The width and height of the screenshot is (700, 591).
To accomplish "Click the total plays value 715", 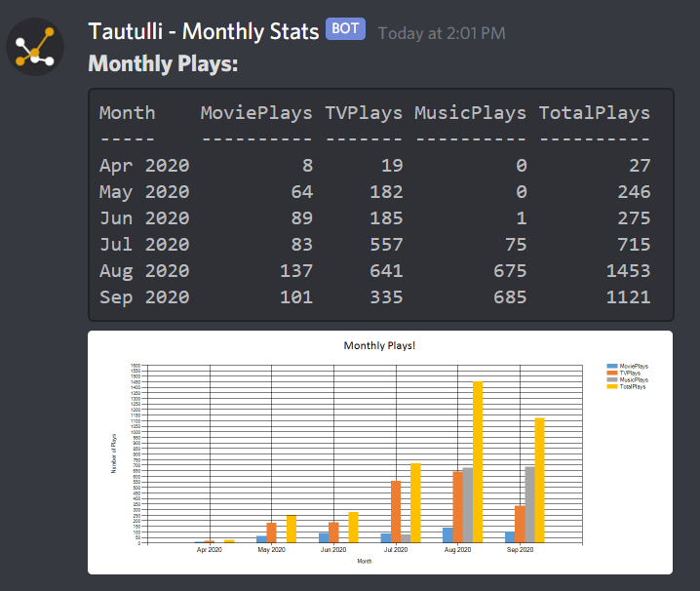I will point(634,245).
